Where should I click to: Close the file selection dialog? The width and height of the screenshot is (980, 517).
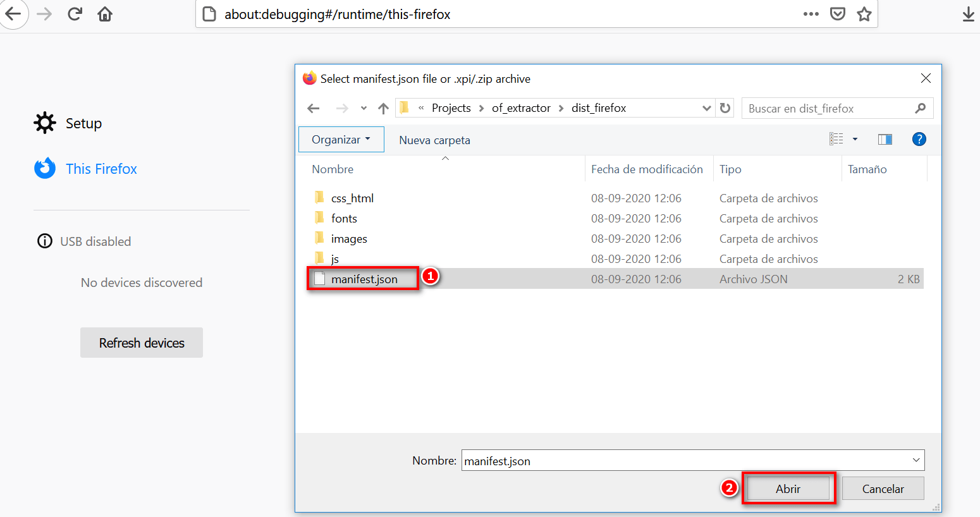[926, 78]
